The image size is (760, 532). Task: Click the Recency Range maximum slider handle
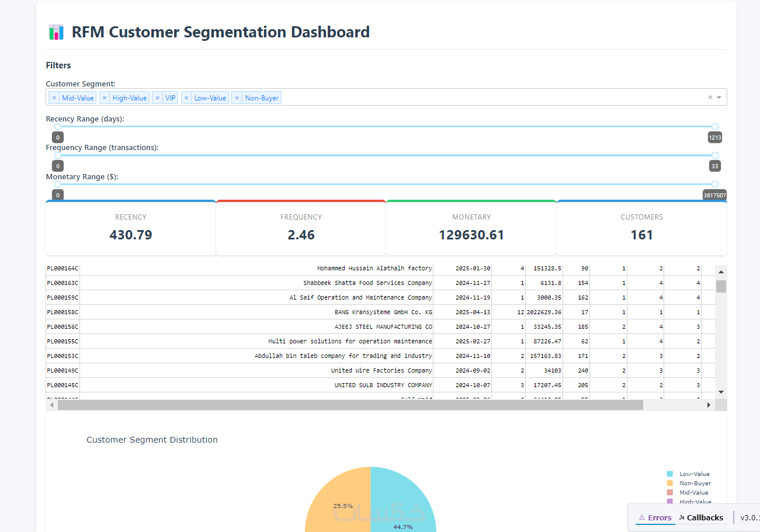(715, 126)
